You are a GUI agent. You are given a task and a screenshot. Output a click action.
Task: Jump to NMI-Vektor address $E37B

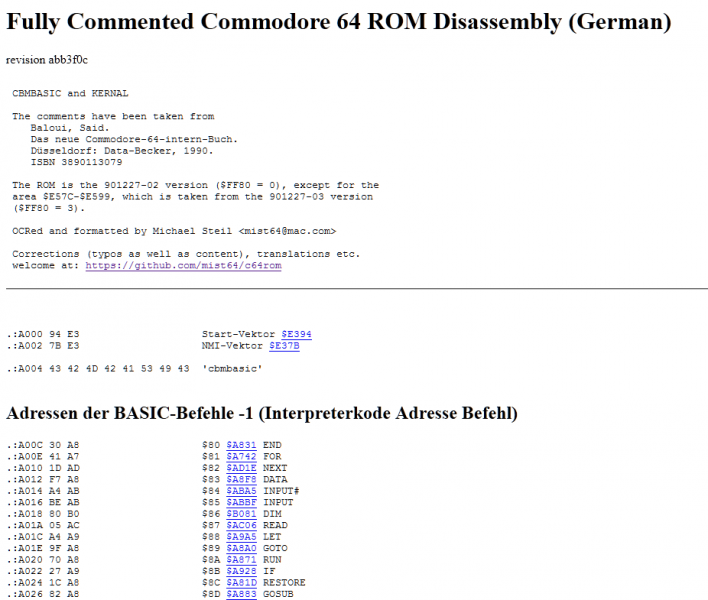[x=284, y=345]
